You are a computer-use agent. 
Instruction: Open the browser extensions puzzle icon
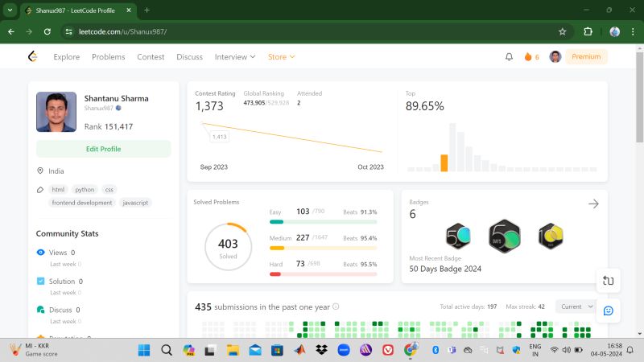point(588,31)
